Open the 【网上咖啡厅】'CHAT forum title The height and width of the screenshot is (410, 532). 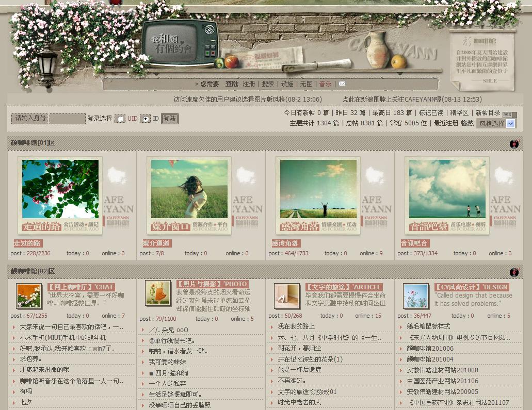[81, 287]
